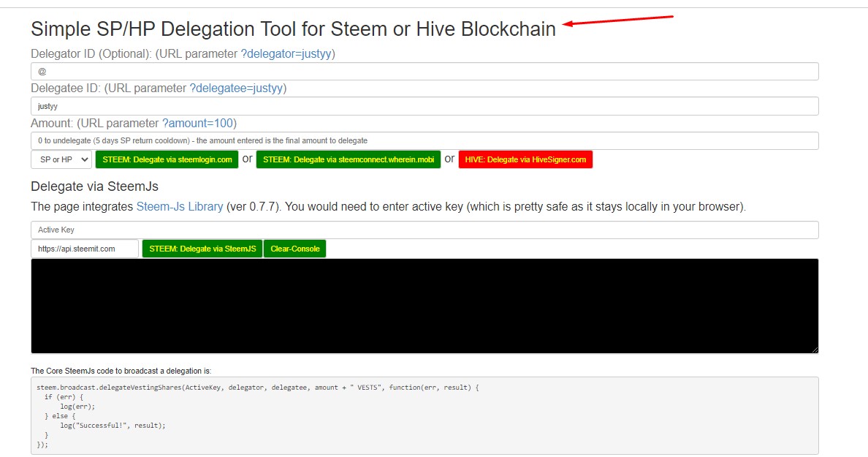Click STEEM: Delegate via steemlogin.com button
Image resolution: width=868 pixels, height=457 pixels.
(167, 159)
